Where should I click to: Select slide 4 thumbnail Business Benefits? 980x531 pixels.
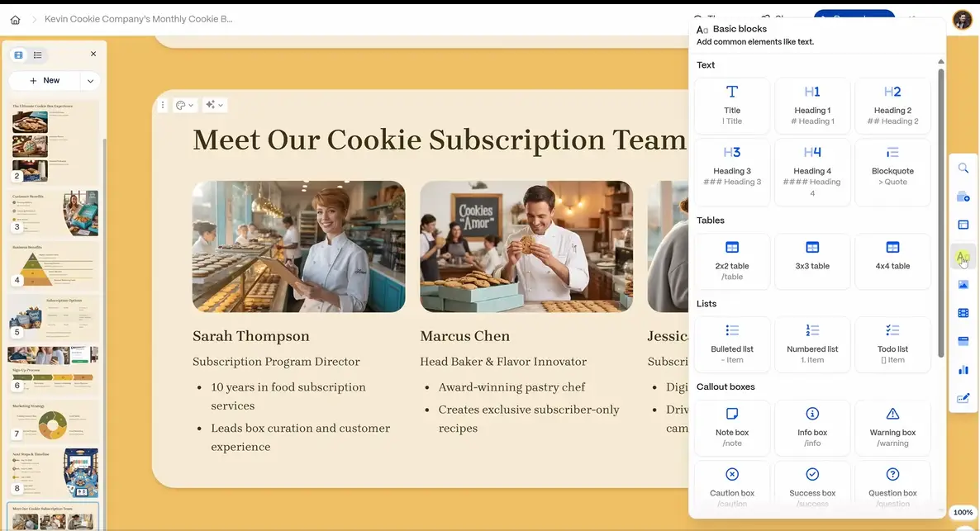(x=53, y=266)
